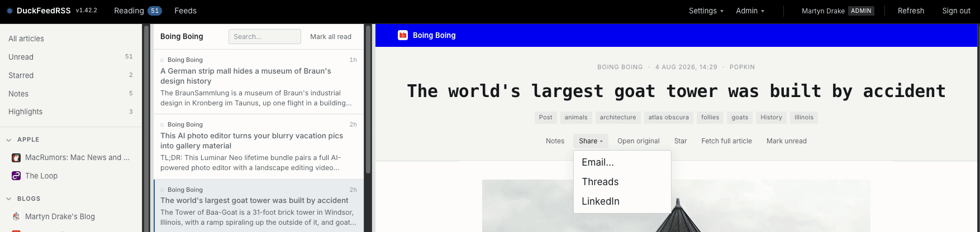Click the 'animals' tag
The width and height of the screenshot is (980, 232).
575,118
